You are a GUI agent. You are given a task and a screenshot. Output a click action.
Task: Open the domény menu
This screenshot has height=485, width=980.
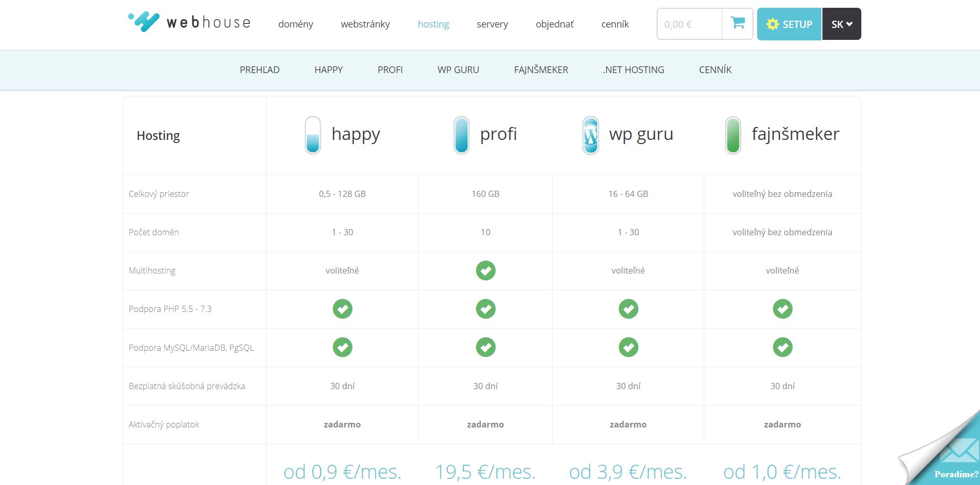pos(295,24)
